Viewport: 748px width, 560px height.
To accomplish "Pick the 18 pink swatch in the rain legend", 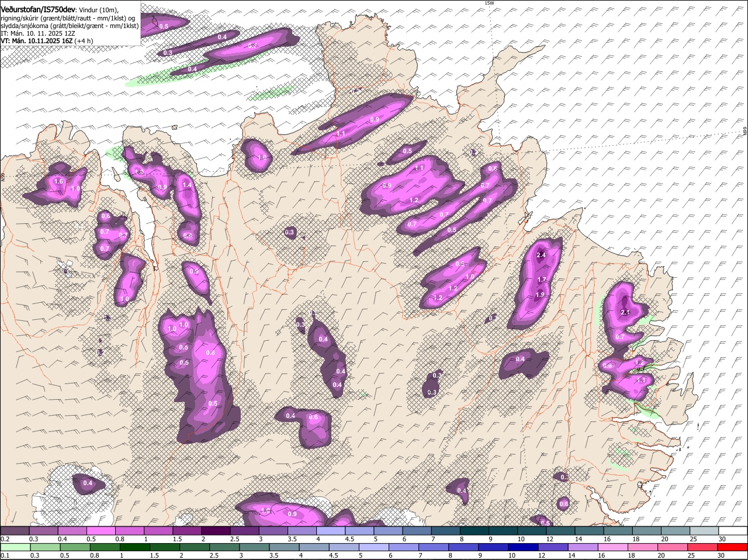I will pyautogui.click(x=644, y=547).
